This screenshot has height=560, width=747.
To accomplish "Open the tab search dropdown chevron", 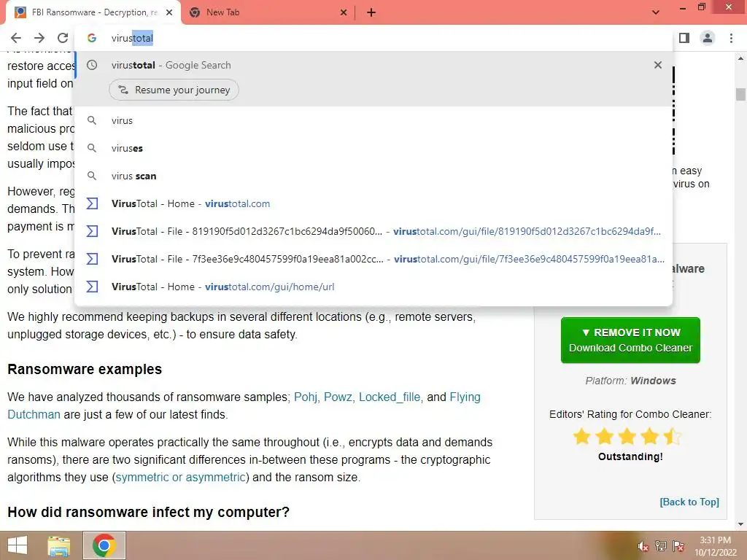I will [656, 12].
